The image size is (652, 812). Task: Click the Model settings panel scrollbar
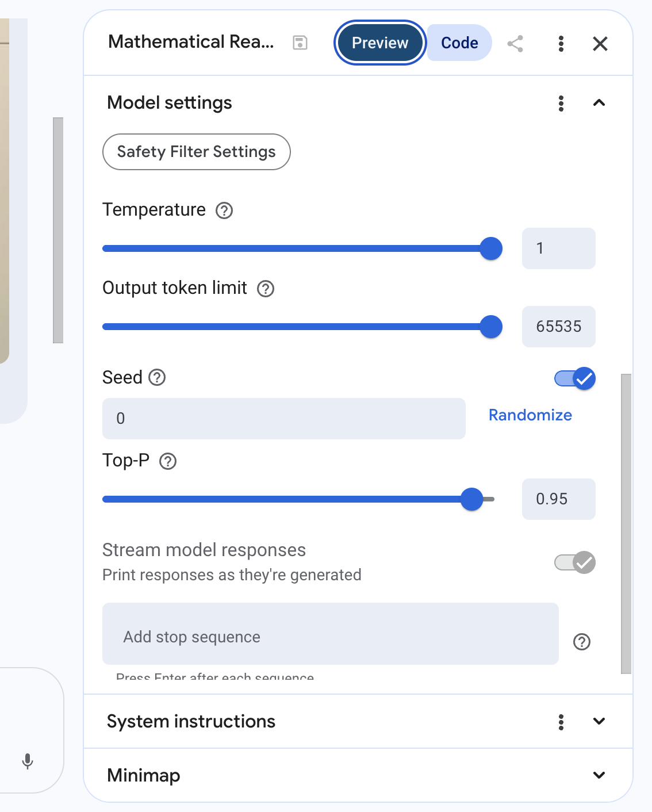(x=626, y=523)
